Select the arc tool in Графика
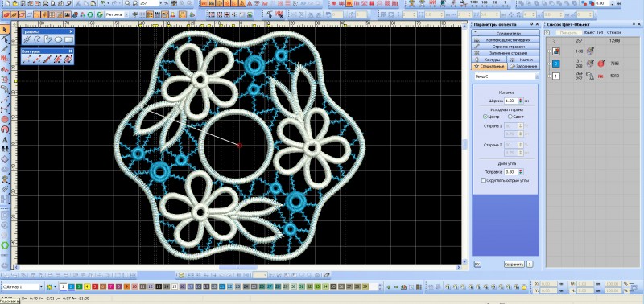Image resolution: width=644 pixels, height=304 pixels. pos(38,39)
